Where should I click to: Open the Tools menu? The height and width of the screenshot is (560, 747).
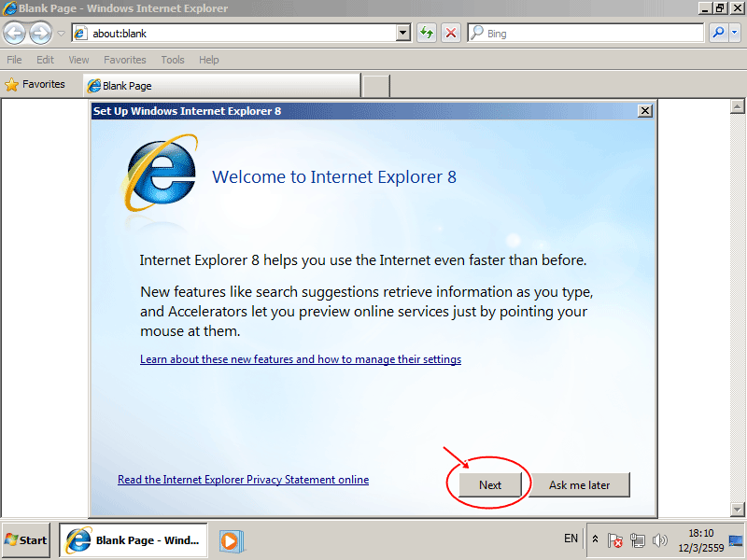pyautogui.click(x=173, y=60)
